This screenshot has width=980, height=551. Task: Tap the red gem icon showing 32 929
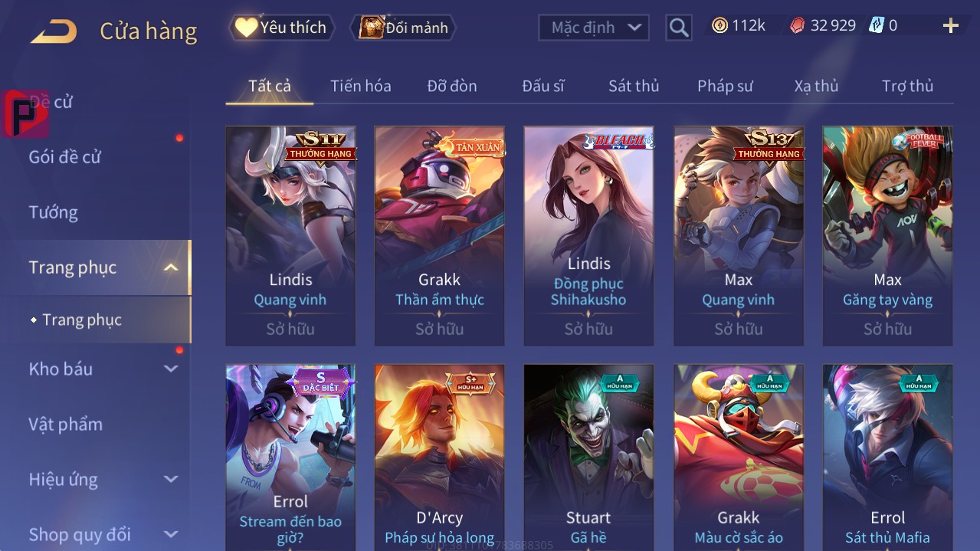point(798,26)
